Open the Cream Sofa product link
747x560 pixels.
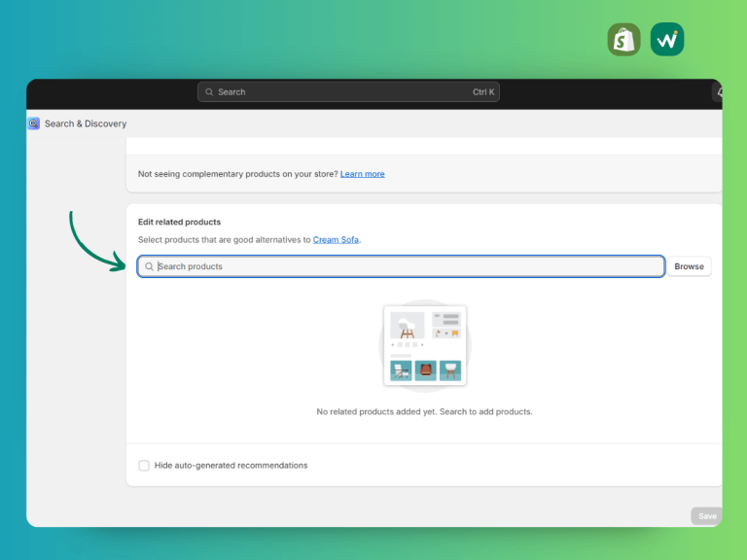(336, 239)
